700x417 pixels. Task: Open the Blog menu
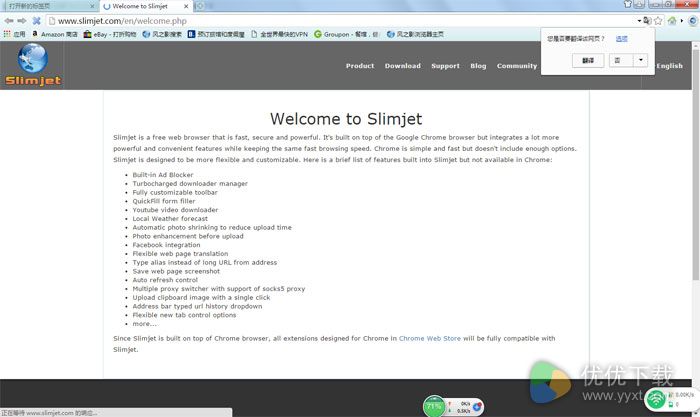478,66
